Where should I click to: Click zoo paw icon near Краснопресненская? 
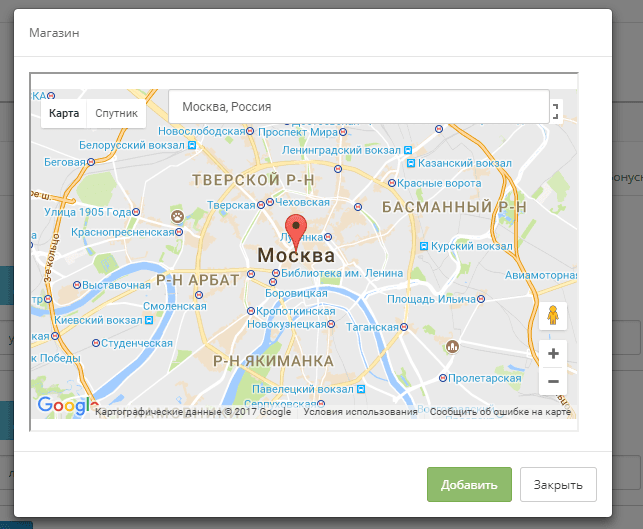[x=178, y=216]
